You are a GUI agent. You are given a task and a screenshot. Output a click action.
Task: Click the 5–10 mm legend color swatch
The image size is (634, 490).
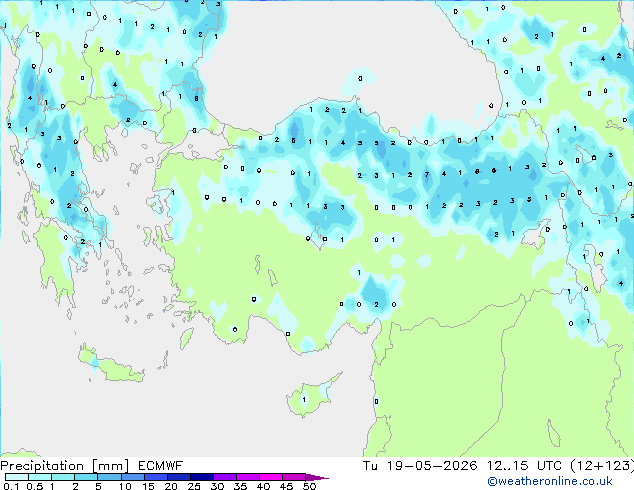click(109, 477)
